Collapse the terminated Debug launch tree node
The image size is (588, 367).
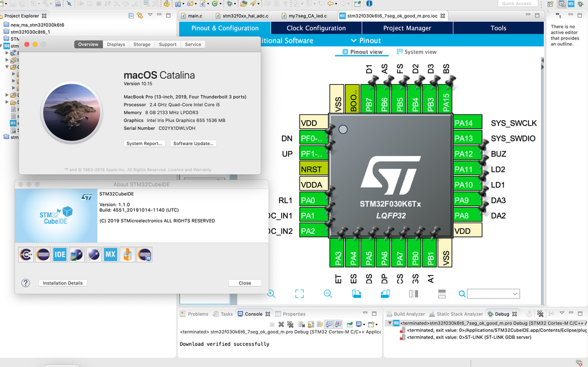390,323
